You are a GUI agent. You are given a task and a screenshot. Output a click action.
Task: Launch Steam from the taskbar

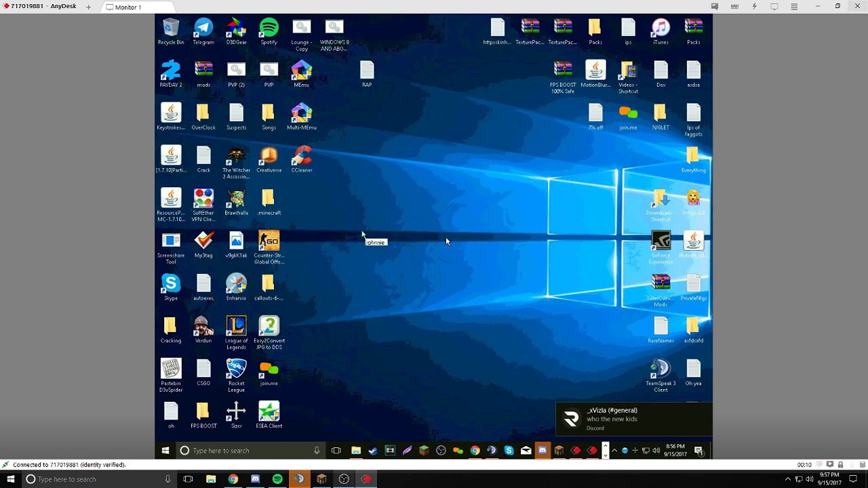click(x=372, y=450)
